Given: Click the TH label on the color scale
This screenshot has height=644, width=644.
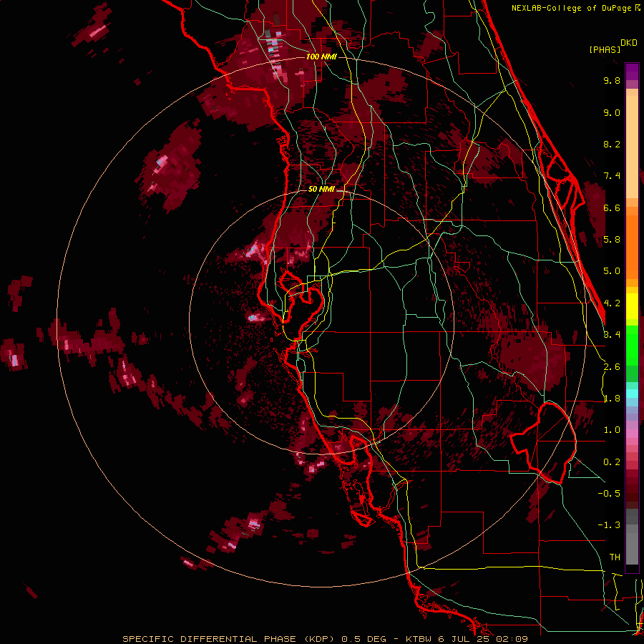Looking at the screenshot, I should click(x=615, y=557).
